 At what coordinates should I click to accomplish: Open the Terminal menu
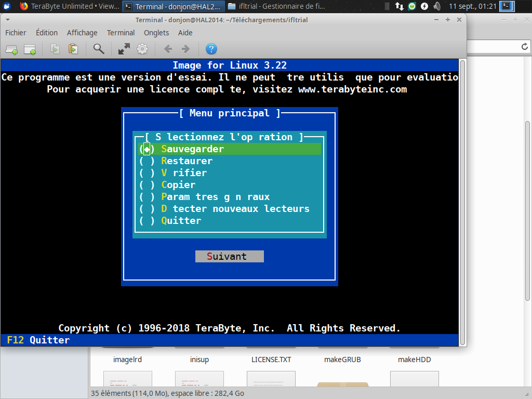[x=121, y=33]
